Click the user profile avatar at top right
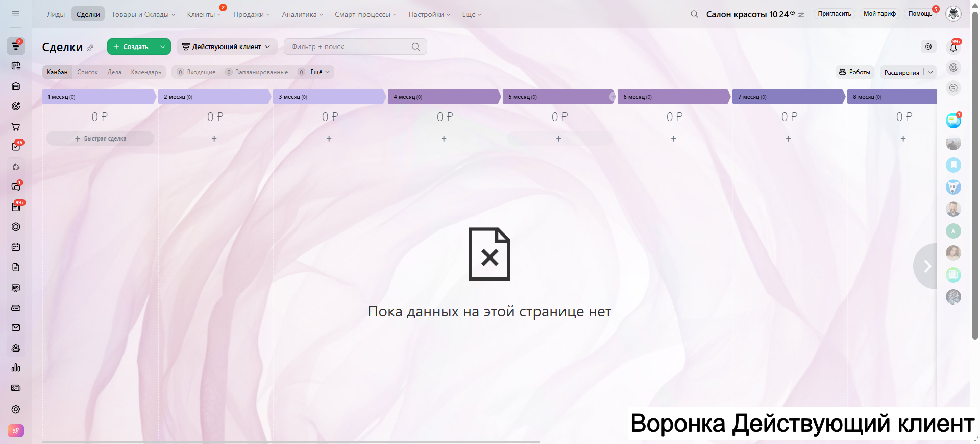This screenshot has width=980, height=444. [x=953, y=14]
